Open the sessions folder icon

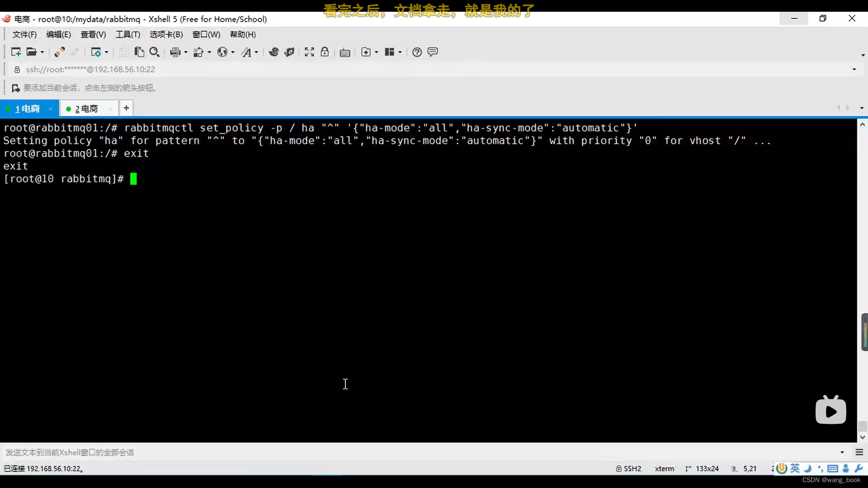pyautogui.click(x=31, y=52)
